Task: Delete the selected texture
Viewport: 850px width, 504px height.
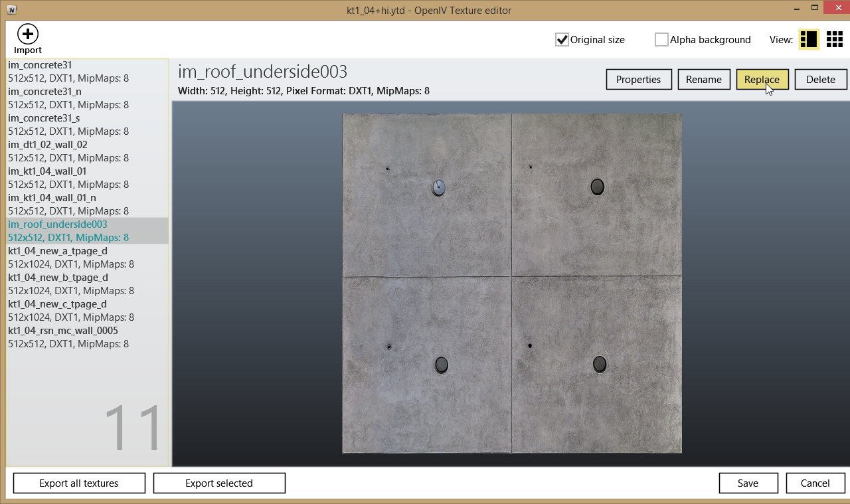Action: [820, 80]
